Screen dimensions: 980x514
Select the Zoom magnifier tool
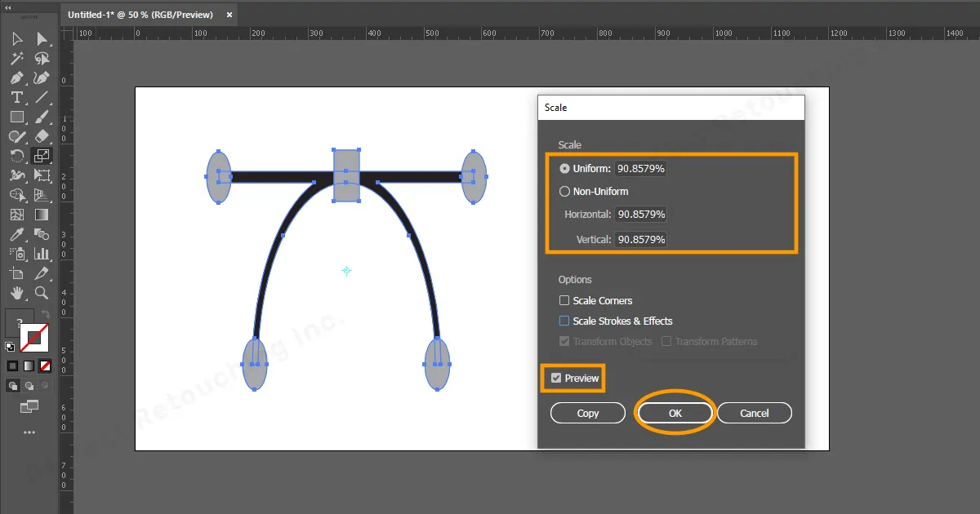coord(42,293)
